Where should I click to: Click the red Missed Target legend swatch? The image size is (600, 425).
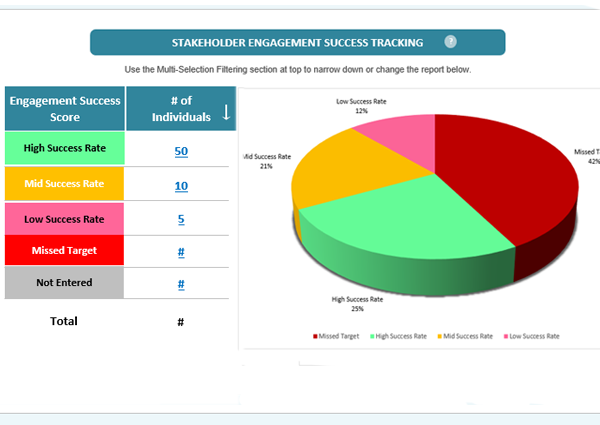[x=317, y=337]
